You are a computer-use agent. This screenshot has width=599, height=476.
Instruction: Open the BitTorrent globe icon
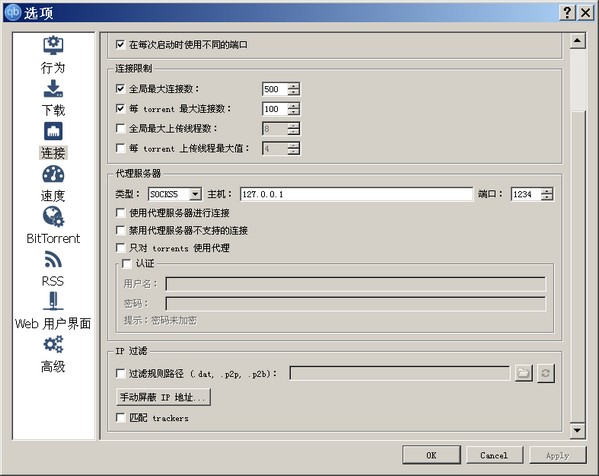(x=53, y=217)
